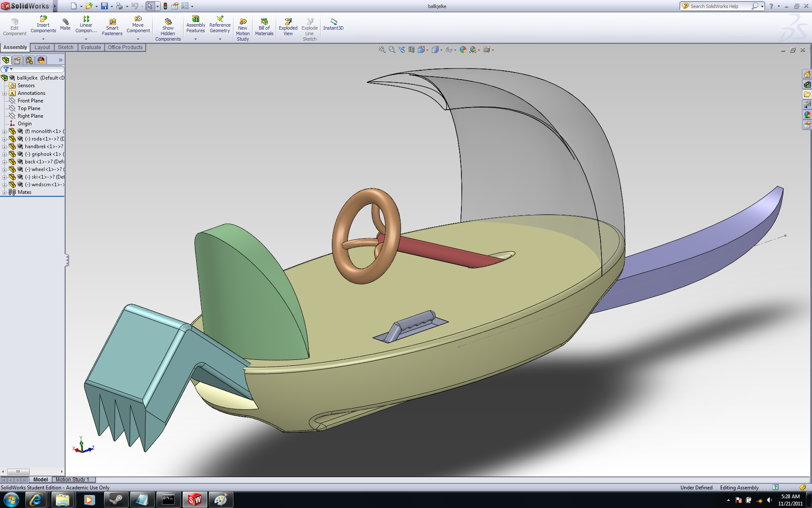Image resolution: width=812 pixels, height=508 pixels.
Task: Click the Exploded View tool
Action: point(288,28)
